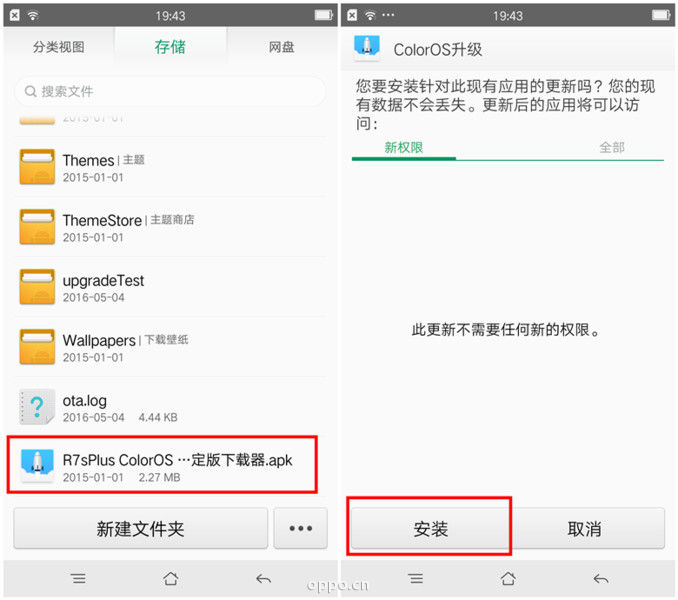Tap the three-dot notification icon in installer status bar

point(388,15)
